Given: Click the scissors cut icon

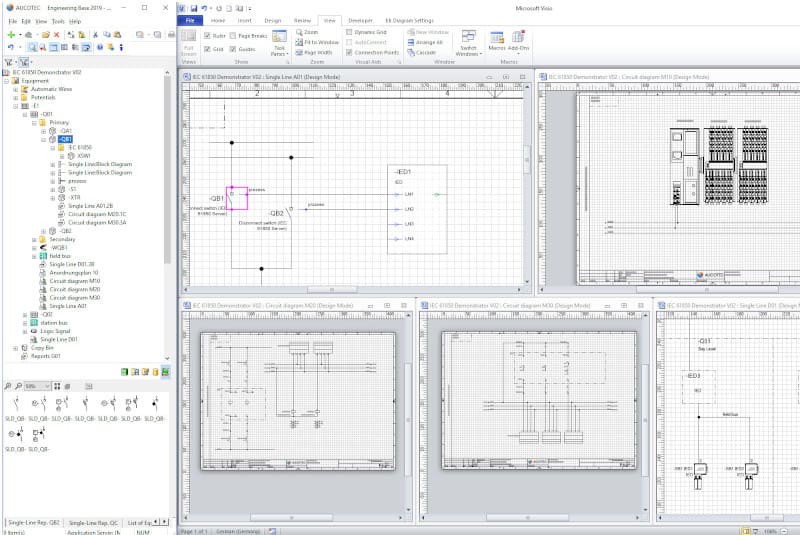Looking at the screenshot, I should pyautogui.click(x=94, y=34).
